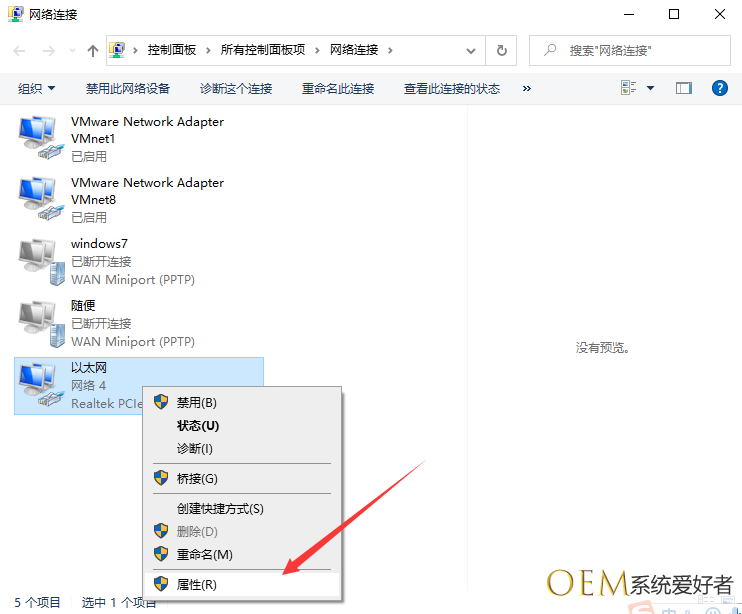Viewport: 742px width, 614px height.
Task: Select the 随便 PPTP connection icon
Action: pos(40,323)
